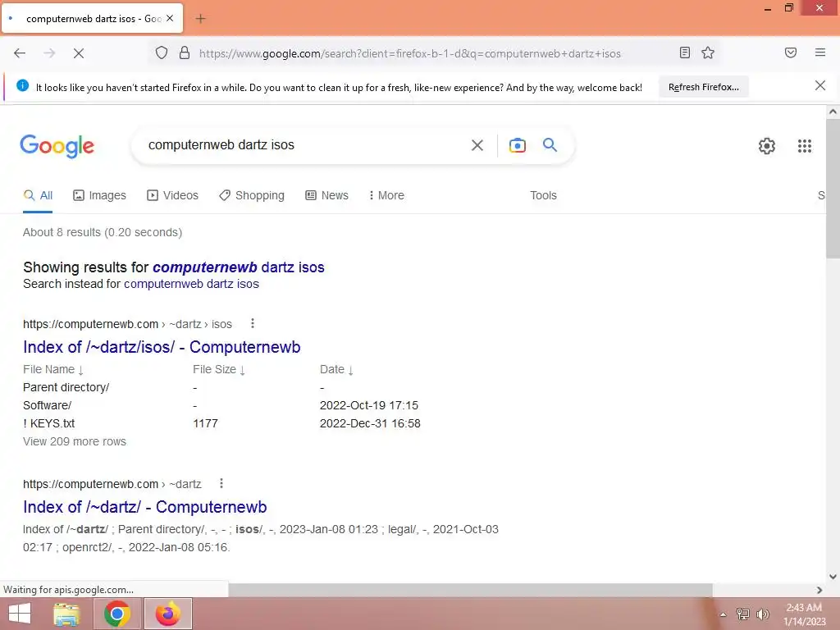The width and height of the screenshot is (840, 630).
Task: Click the forward navigation arrow
Action: point(49,53)
